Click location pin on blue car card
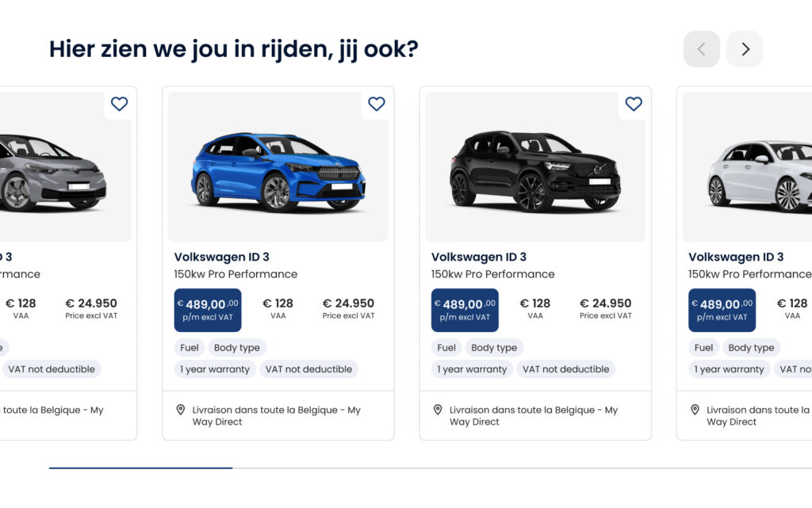Image resolution: width=812 pixels, height=508 pixels. click(181, 410)
